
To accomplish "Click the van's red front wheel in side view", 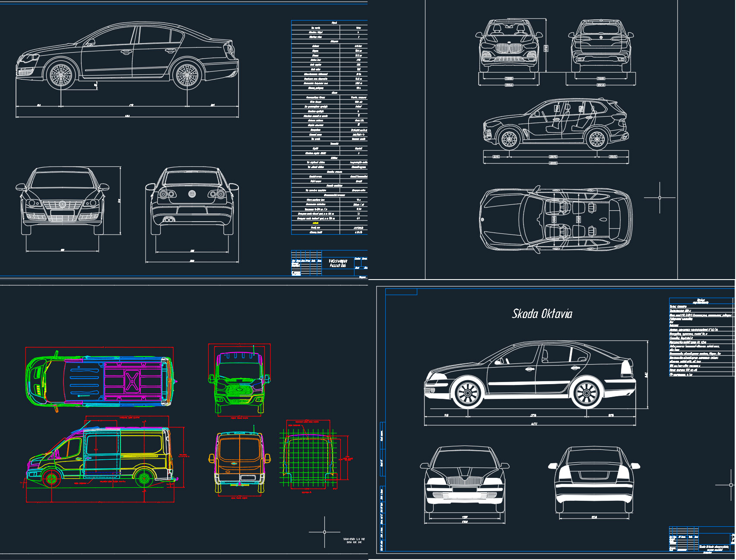I will point(51,478).
